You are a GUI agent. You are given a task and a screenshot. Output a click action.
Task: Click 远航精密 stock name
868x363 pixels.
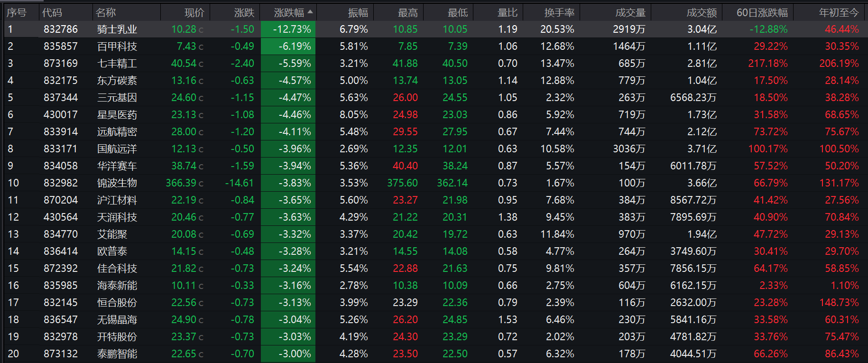tap(117, 132)
